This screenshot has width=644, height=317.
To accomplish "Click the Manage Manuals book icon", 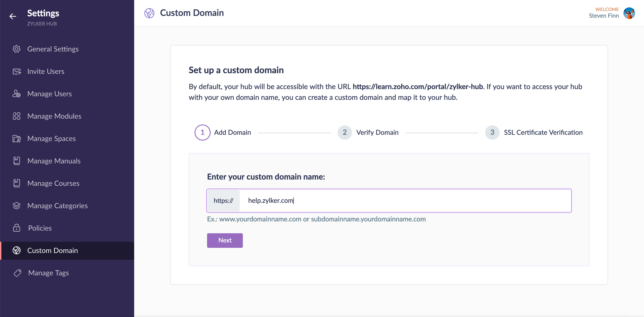I will click(x=17, y=161).
